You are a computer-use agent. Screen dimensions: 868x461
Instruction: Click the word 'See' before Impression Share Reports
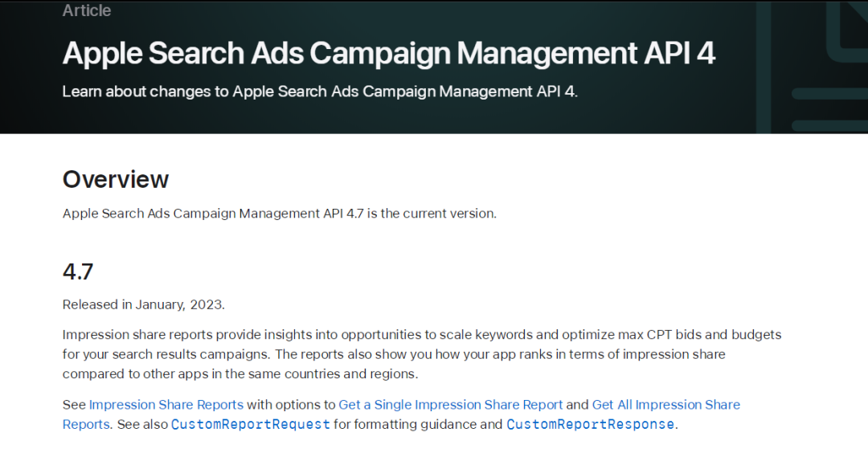tap(74, 405)
